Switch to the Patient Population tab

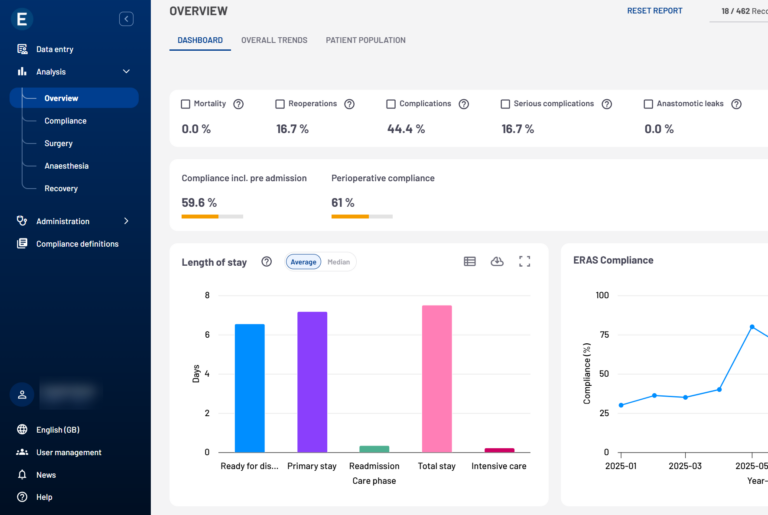(x=365, y=40)
